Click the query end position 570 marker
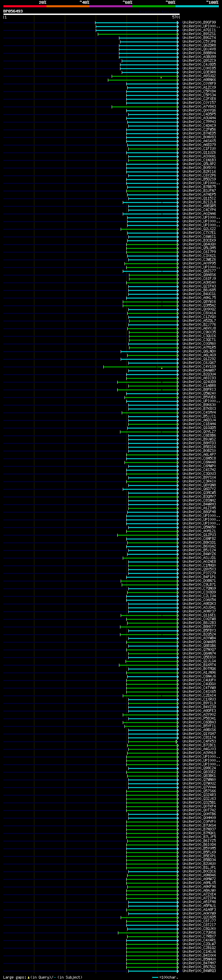 pyautogui.click(x=175, y=17)
